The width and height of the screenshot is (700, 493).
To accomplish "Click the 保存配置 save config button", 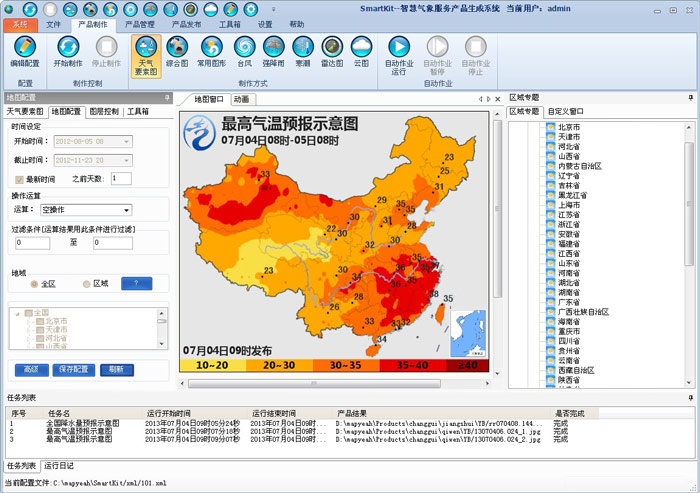I will tap(76, 369).
